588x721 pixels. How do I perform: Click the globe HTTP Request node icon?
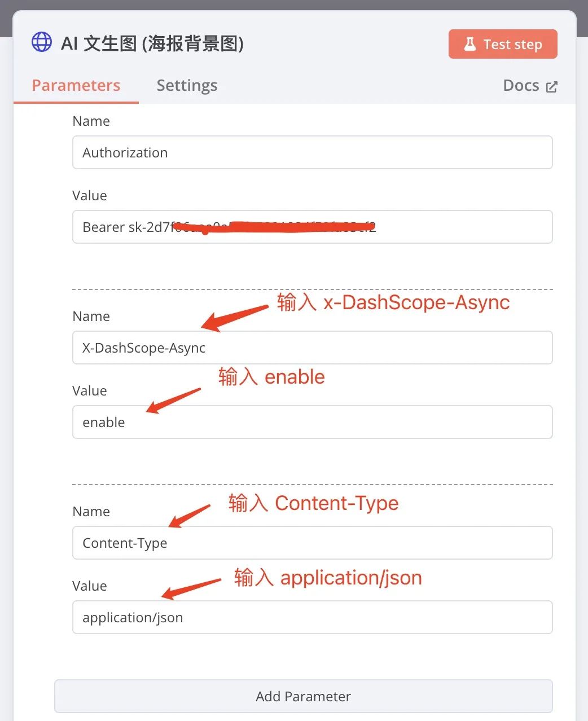(42, 42)
